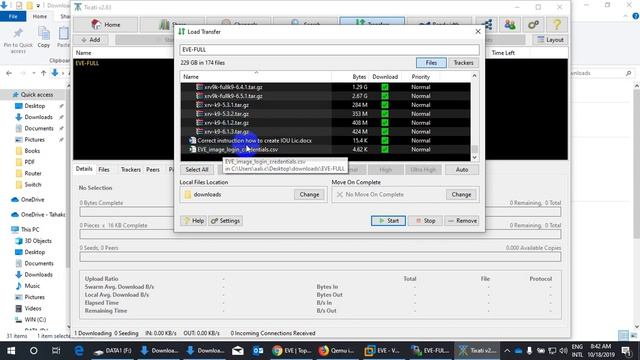Viewport: 640px width, 360px height.
Task: Select Quick access in Explorer sidebar
Action: (37, 95)
